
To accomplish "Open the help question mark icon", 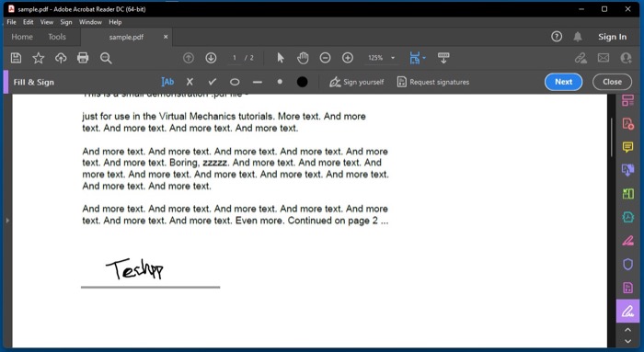I will click(x=557, y=37).
